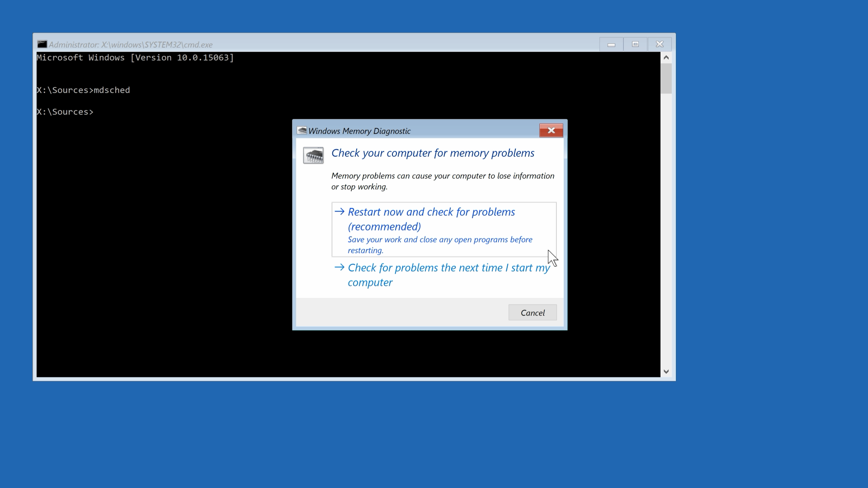The image size is (868, 488).
Task: Click the arrow icon beside Restart now option
Action: pos(339,211)
